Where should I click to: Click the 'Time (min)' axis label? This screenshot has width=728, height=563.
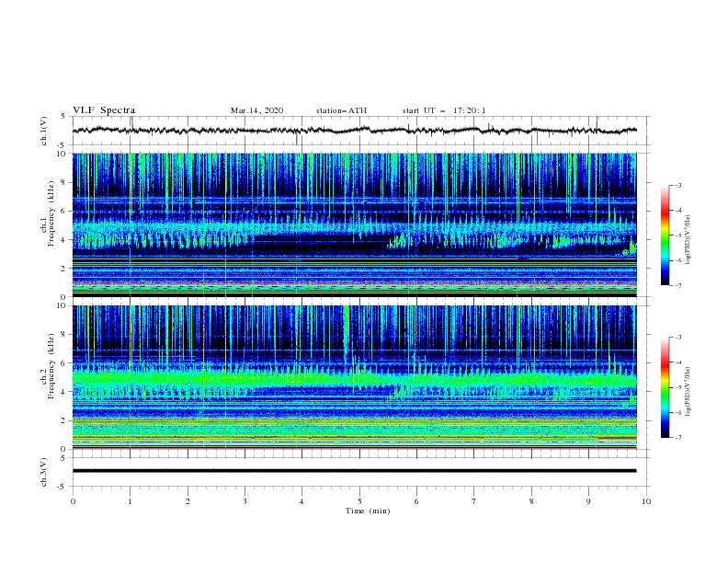(368, 511)
